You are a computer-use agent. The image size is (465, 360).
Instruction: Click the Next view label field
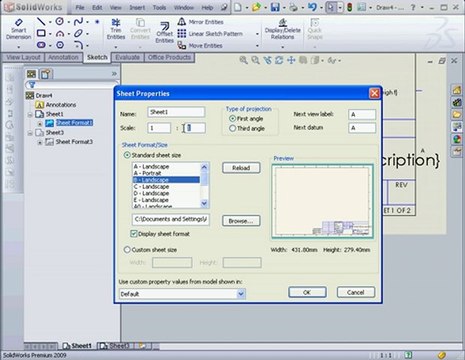coord(362,114)
